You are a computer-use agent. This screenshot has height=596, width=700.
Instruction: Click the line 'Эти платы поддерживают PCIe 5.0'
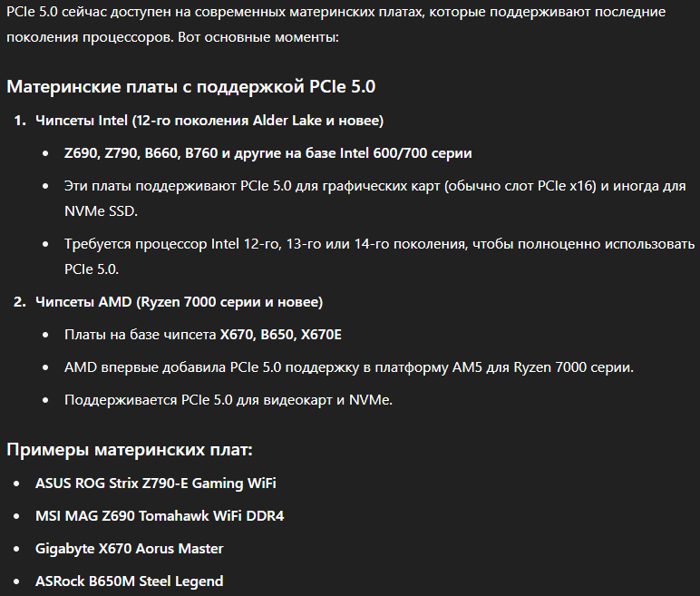[375, 186]
